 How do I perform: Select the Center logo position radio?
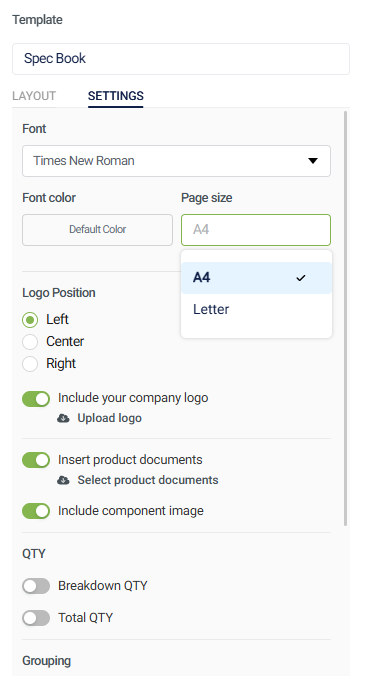coord(30,342)
